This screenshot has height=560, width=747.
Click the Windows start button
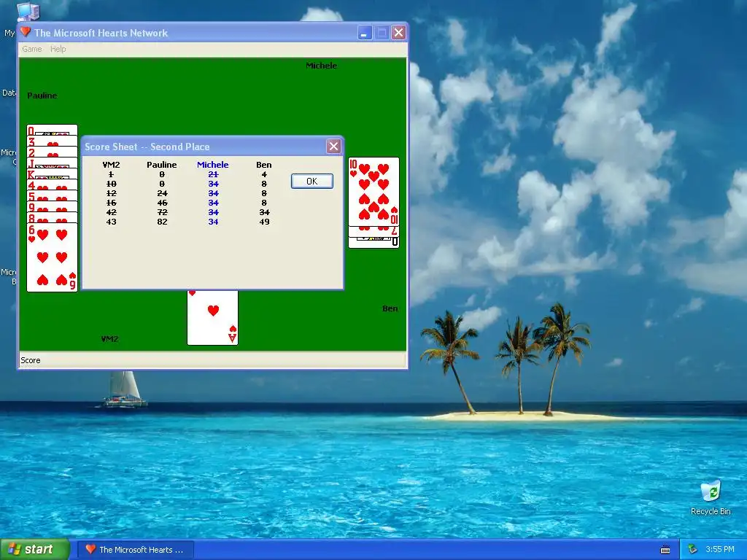pos(34,549)
